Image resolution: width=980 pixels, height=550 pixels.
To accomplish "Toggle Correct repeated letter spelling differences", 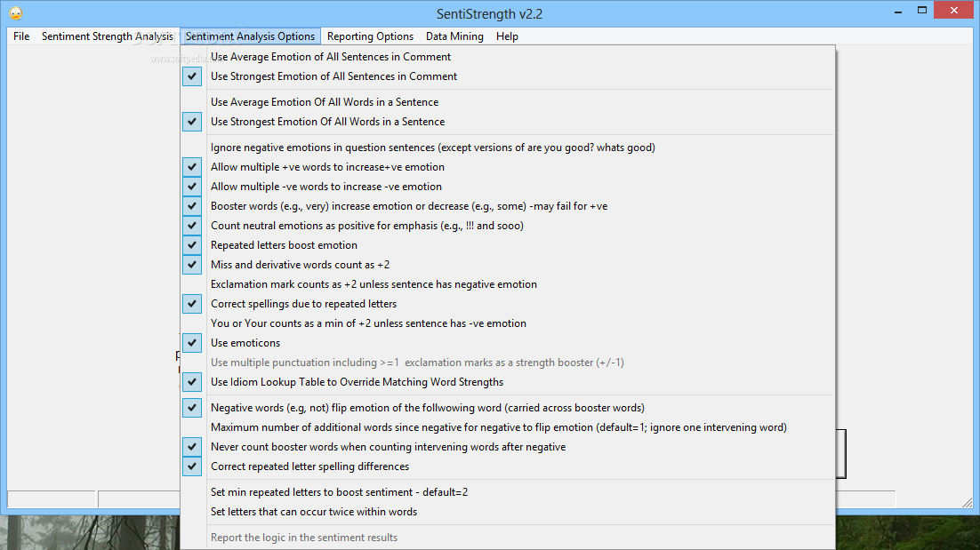I will pos(508,466).
